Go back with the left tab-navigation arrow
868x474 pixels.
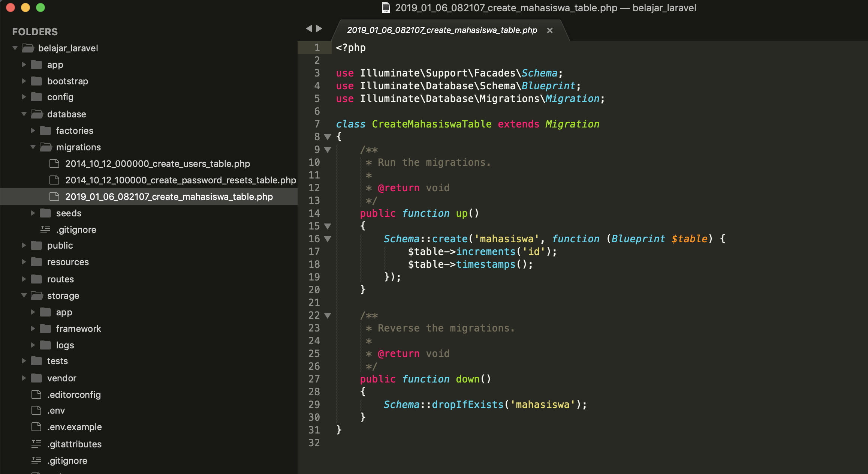(x=309, y=28)
